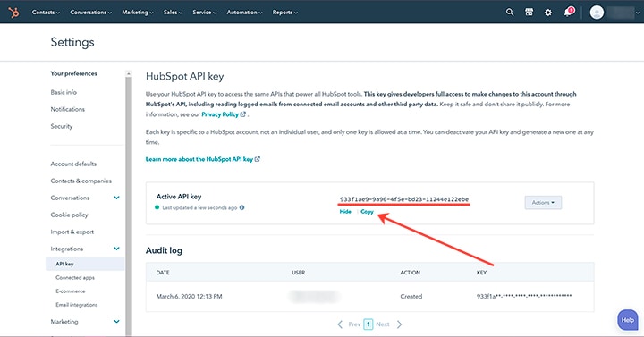Click the Your preferences sidebar heading

(74, 73)
